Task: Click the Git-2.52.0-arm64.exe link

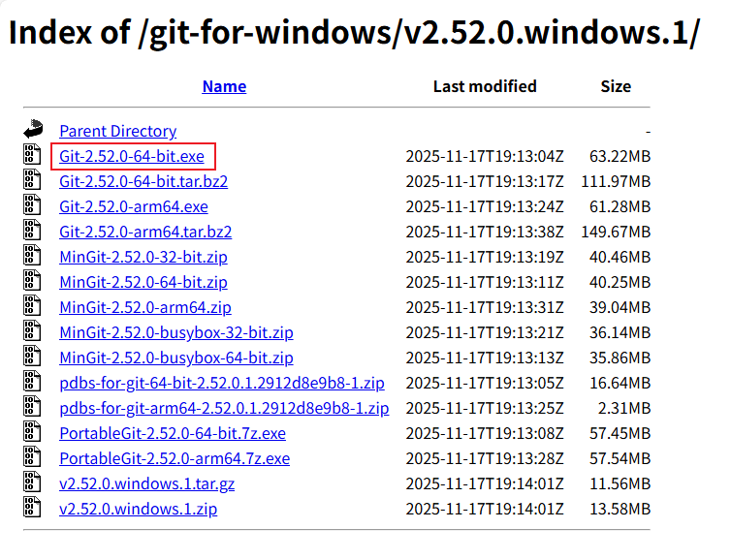Action: (x=134, y=206)
